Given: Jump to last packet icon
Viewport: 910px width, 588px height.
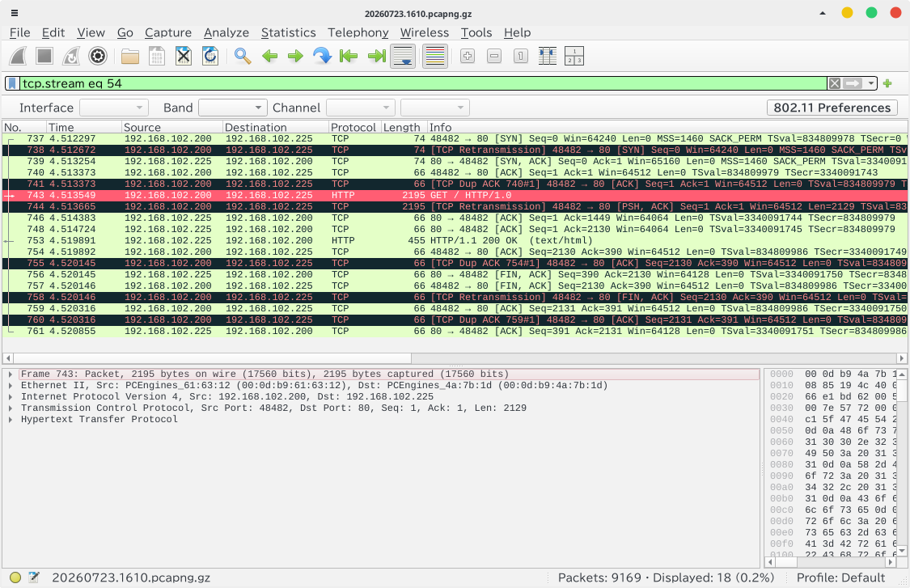Looking at the screenshot, I should [376, 57].
